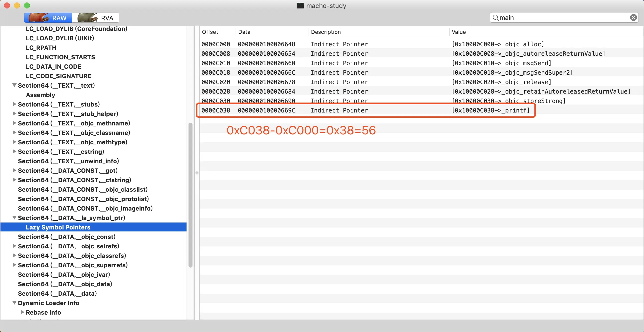Open Section64 (__DATA,__objc_const)
This screenshot has width=644, height=332.
click(x=66, y=237)
